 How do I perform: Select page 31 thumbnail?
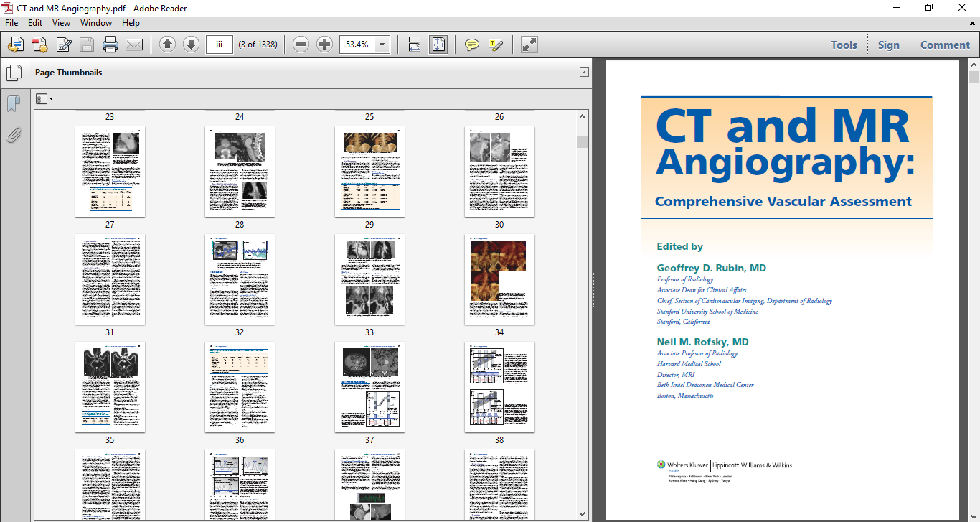coord(110,279)
